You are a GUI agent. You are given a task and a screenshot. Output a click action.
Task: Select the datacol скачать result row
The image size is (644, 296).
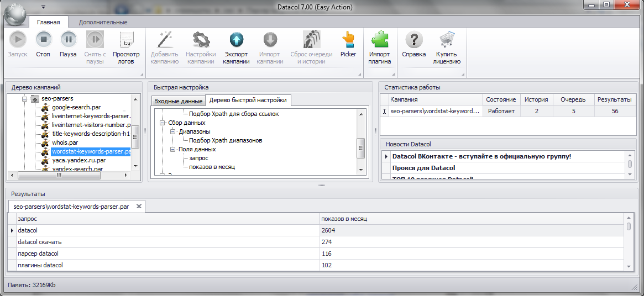[x=316, y=242]
